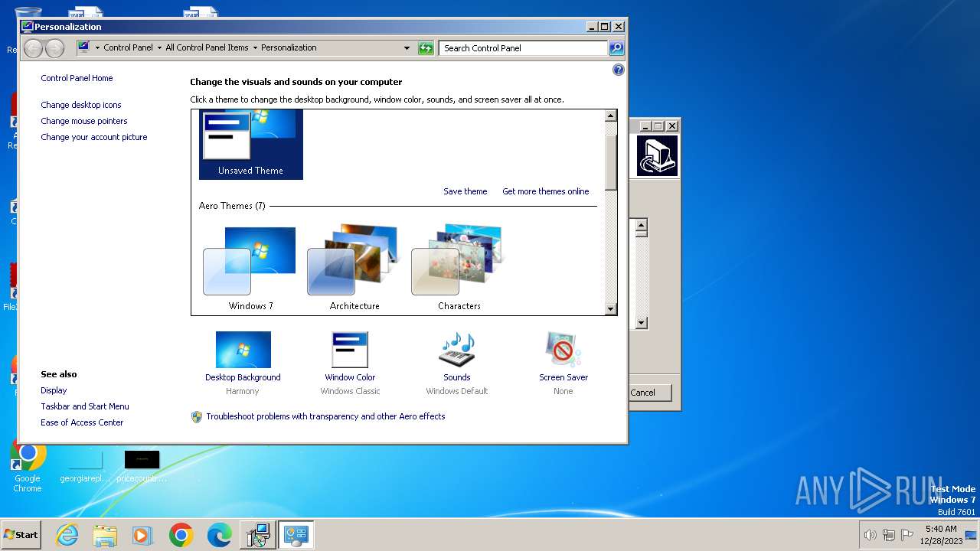Expand the Control Panel breadcrumb dropdown

[159, 47]
